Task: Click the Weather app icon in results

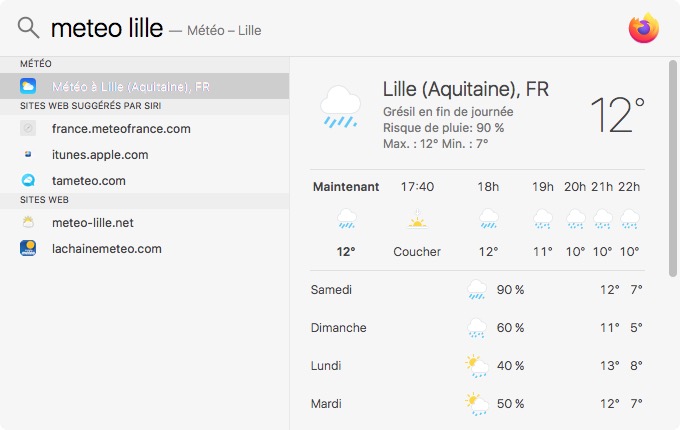Action: point(29,87)
